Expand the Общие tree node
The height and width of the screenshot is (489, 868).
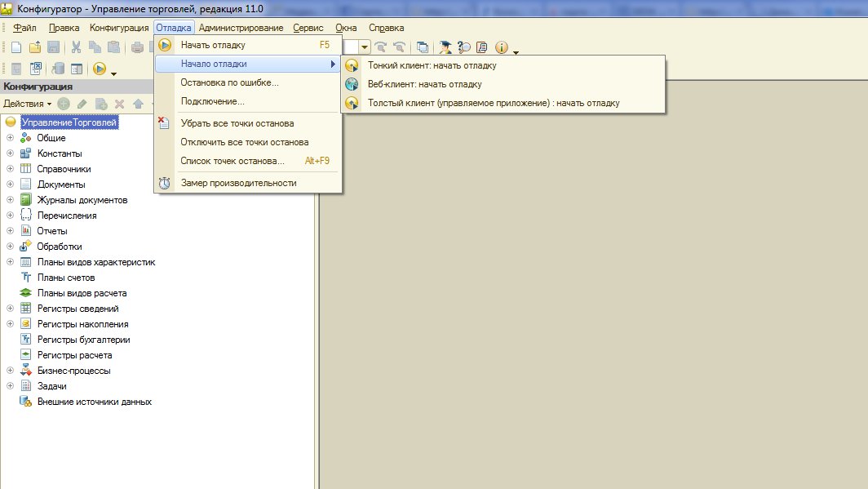click(10, 137)
